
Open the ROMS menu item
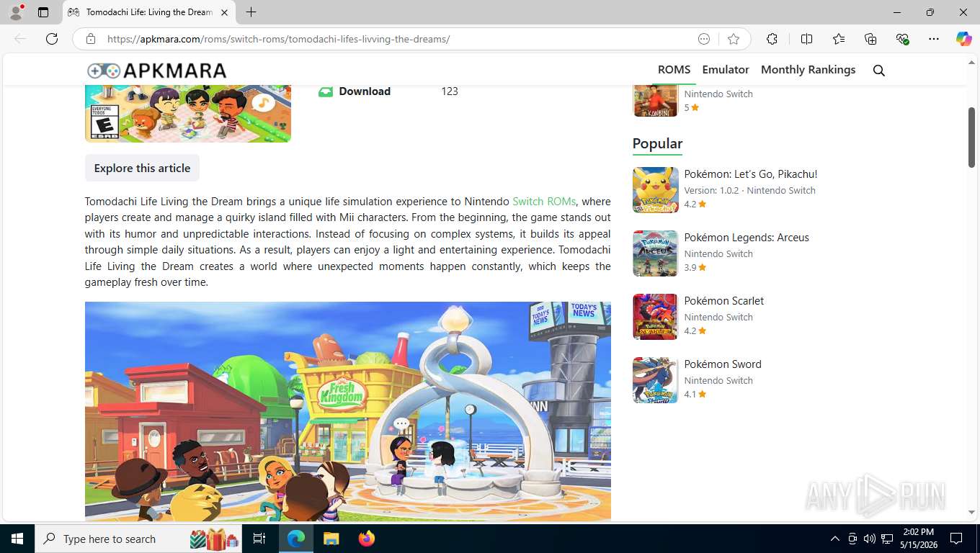pyautogui.click(x=674, y=70)
